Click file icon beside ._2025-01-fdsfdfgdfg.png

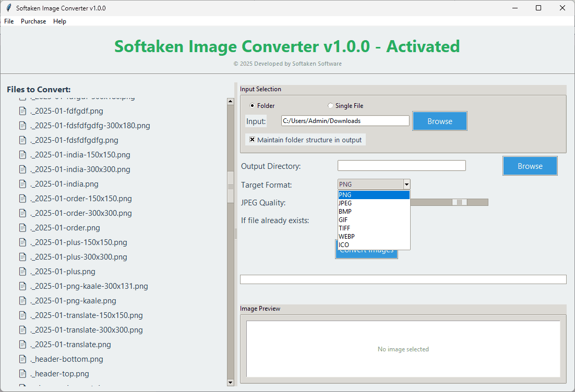[x=23, y=140]
